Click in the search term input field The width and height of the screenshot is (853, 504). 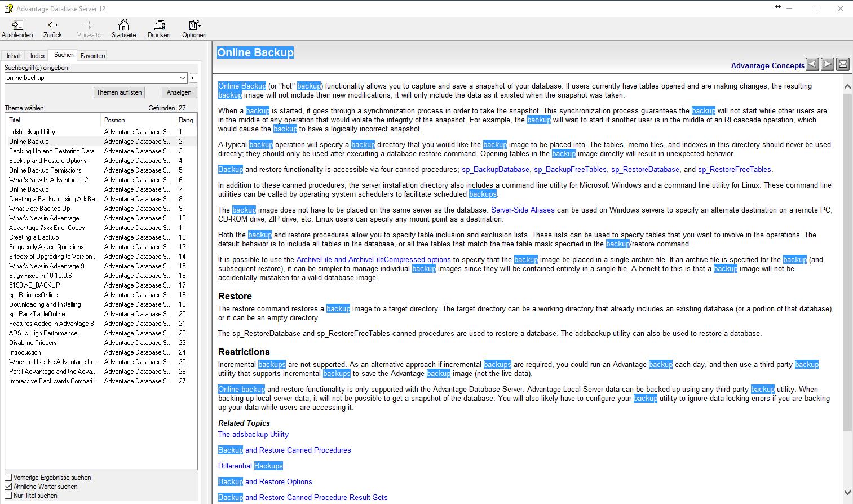click(91, 78)
